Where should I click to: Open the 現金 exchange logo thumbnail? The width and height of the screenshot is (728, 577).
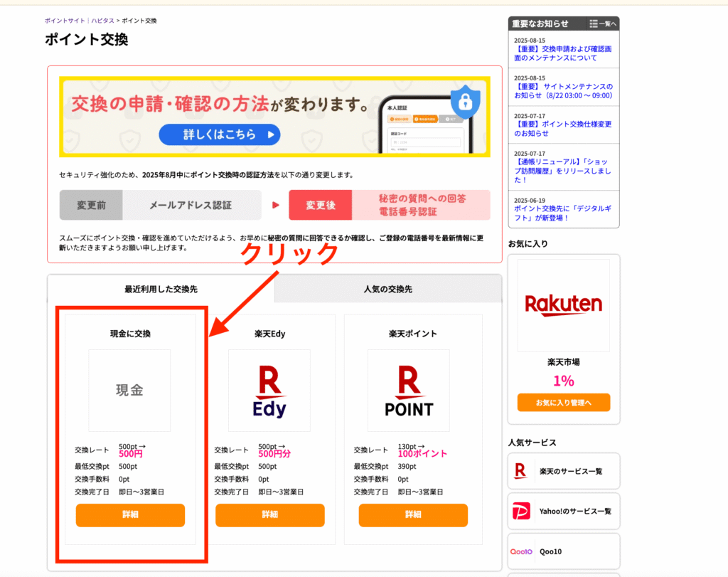click(129, 391)
